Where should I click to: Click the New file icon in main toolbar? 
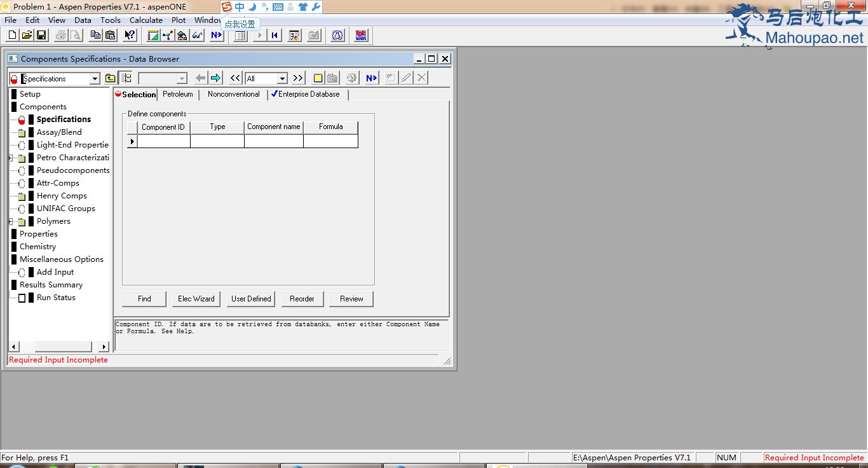click(12, 36)
